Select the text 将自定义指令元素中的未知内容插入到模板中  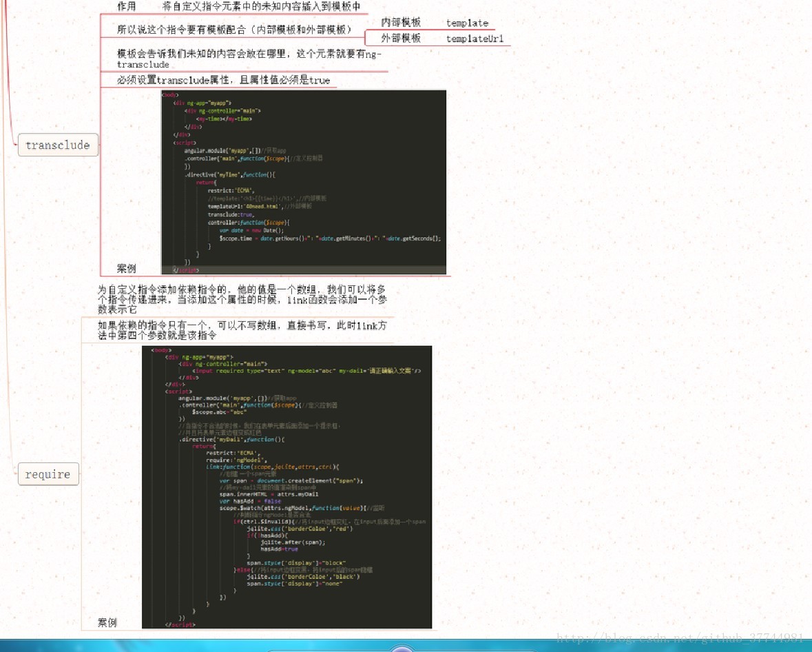[261, 6]
